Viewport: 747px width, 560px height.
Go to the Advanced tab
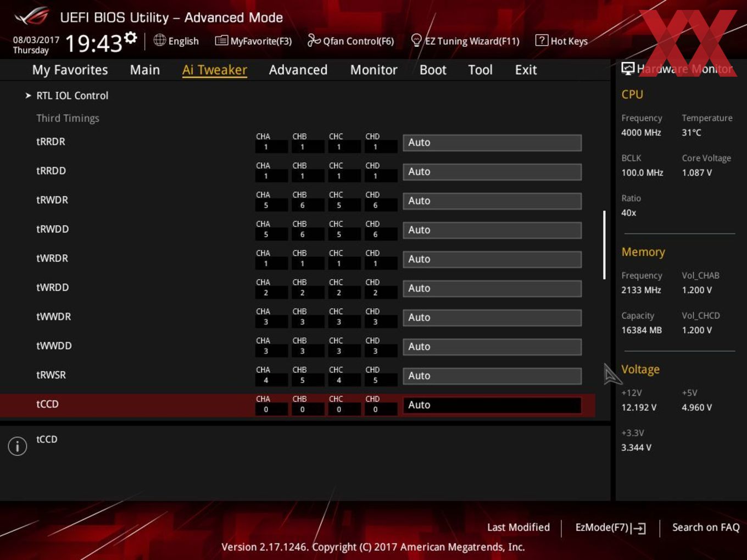click(x=298, y=70)
